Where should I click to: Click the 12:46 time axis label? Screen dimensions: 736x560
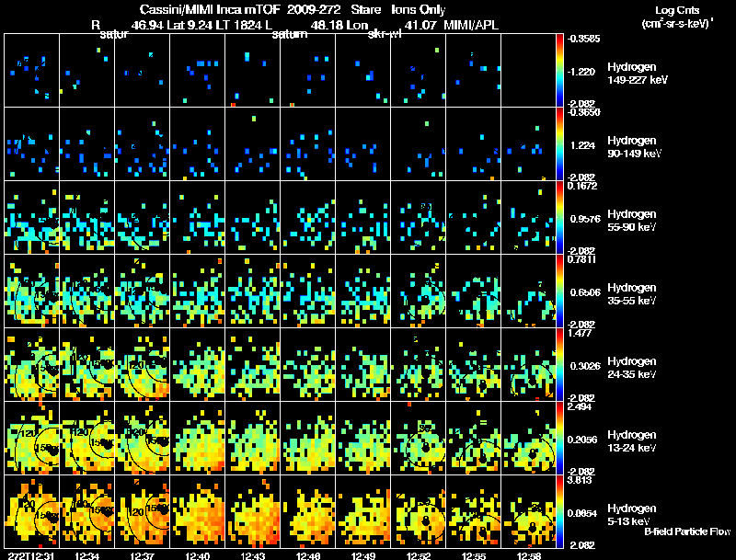[308, 555]
